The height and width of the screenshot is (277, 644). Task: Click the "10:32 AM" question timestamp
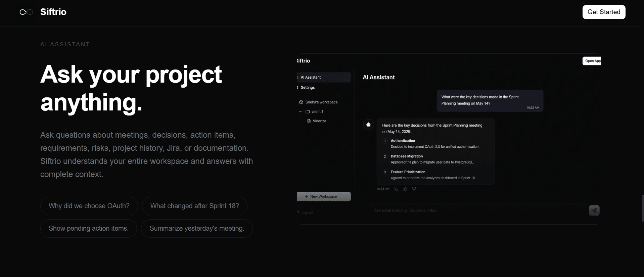[533, 108]
